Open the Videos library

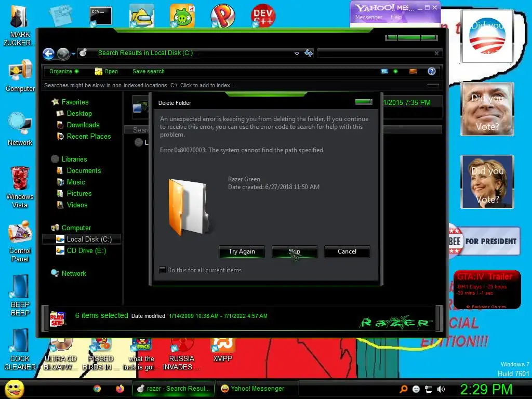[77, 205]
